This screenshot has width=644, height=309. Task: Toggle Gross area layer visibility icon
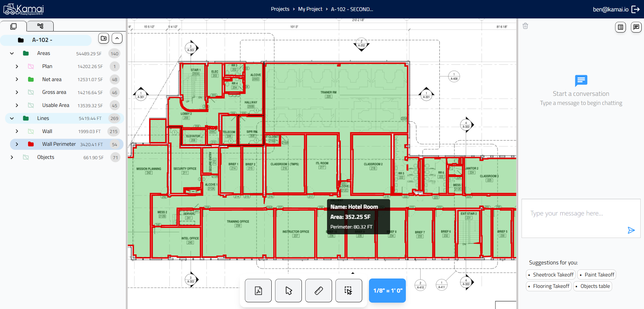click(31, 92)
